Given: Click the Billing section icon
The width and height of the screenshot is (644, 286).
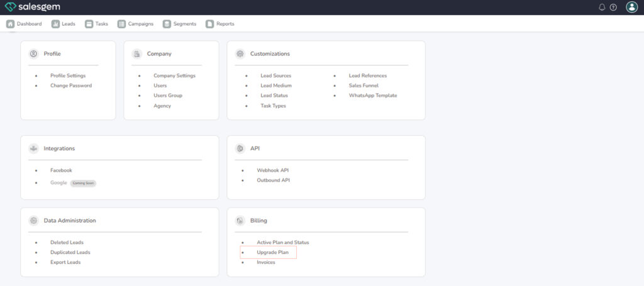Looking at the screenshot, I should click(240, 221).
